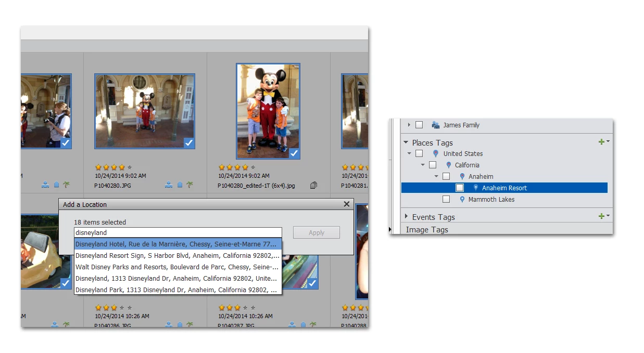Choose the Disneyland Resort Sign, S Harbor Blvd suggestion
The height and width of the screenshot is (353, 644).
point(178,256)
